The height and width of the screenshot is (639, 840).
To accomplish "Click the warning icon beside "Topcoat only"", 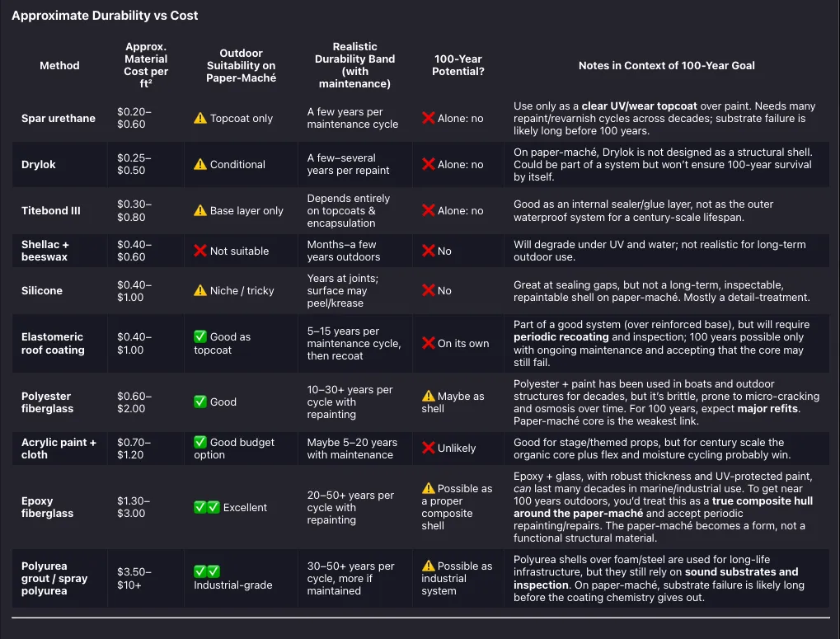I will (200, 119).
